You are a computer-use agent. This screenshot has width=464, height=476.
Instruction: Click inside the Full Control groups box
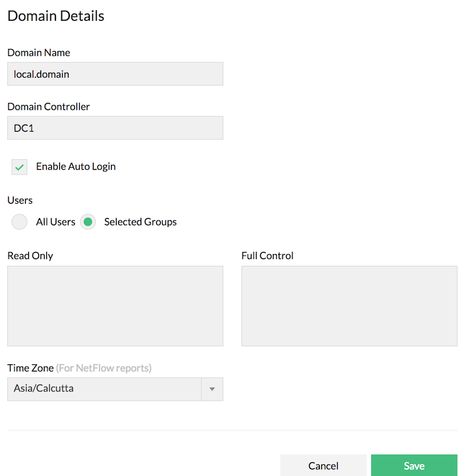(349, 306)
